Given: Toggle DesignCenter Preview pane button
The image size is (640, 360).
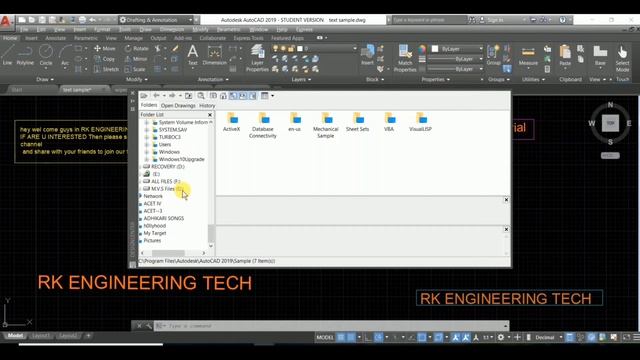Looking at the screenshot, I should tap(243, 96).
